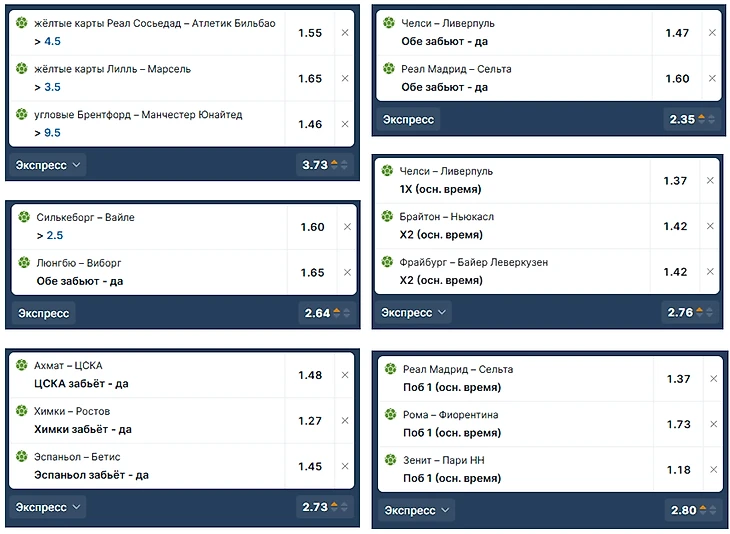Remove the Лилль – Марсель yellow cards bet
The image size is (730, 534).
[x=345, y=78]
